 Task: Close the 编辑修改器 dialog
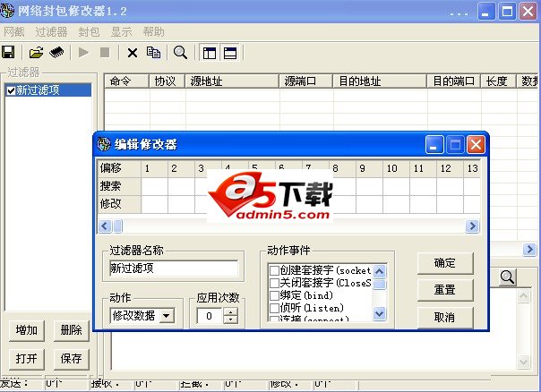[477, 144]
